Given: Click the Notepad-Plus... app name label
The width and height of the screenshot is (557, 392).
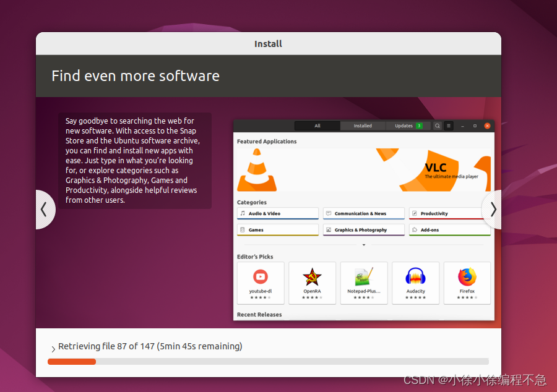Looking at the screenshot, I should coord(364,291).
